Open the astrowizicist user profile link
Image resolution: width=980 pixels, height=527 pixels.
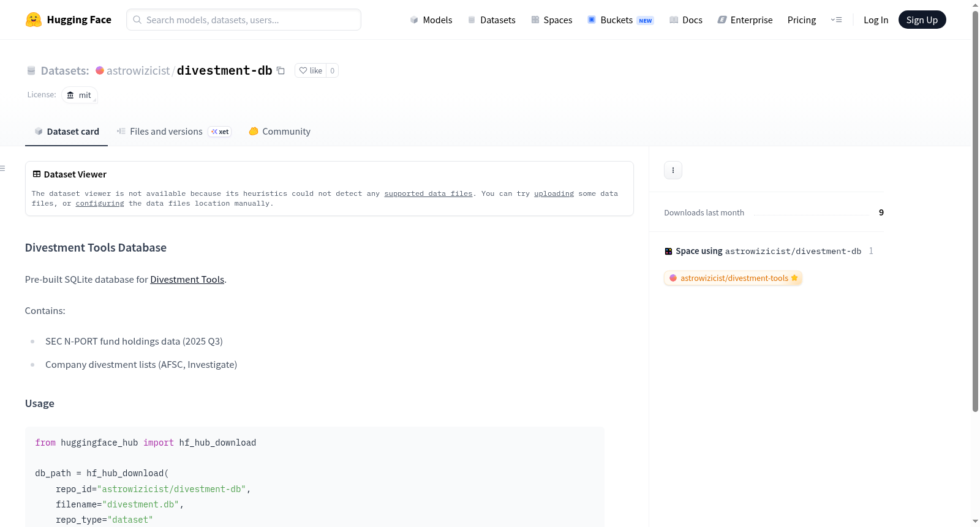(138, 70)
